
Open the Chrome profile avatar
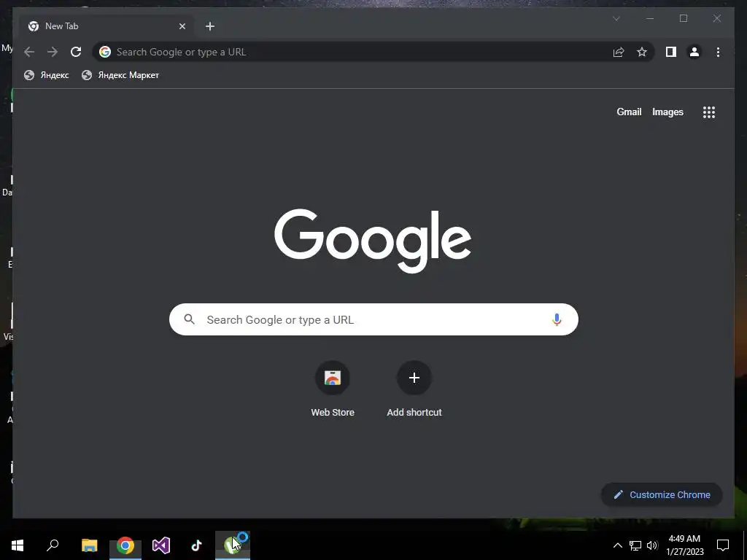(694, 52)
